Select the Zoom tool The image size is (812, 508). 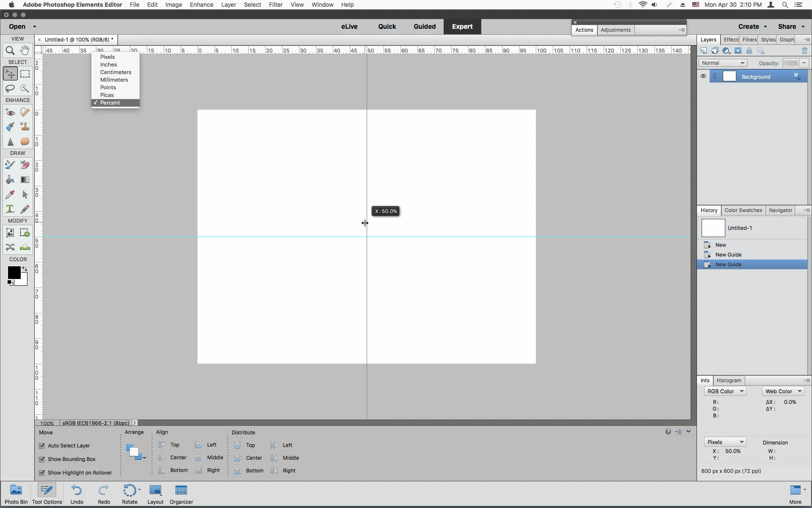(10, 51)
